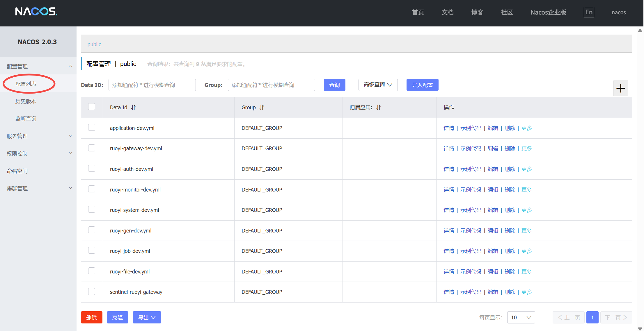The image size is (644, 331).
Task: Click the red 删除 batch delete button
Action: click(92, 317)
